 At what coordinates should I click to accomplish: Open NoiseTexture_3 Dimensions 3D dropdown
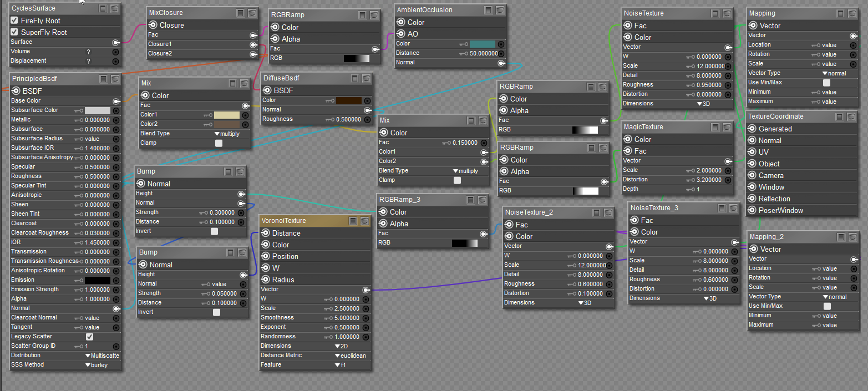710,298
